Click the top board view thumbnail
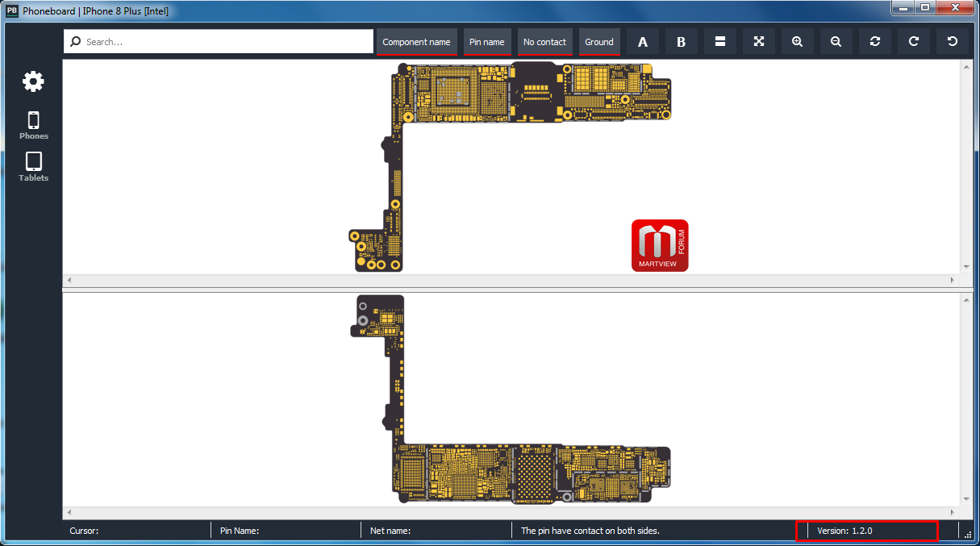This screenshot has width=980, height=546. coord(510,166)
